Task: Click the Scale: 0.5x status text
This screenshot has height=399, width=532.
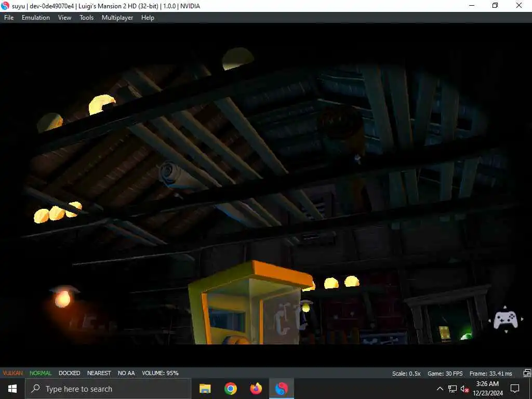Action: 406,373
